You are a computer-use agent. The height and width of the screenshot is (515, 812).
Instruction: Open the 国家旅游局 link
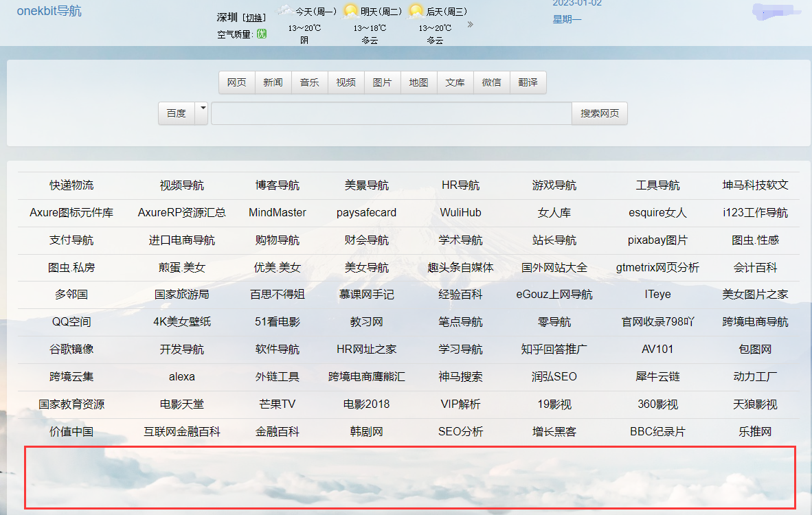(182, 295)
